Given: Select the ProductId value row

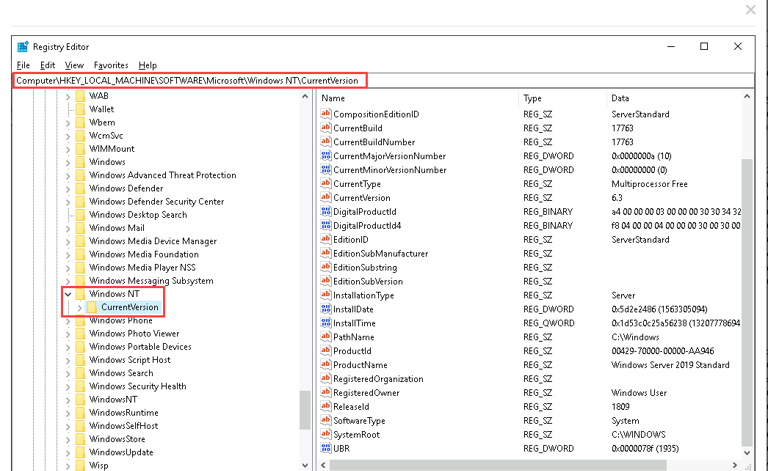Looking at the screenshot, I should click(531, 351).
